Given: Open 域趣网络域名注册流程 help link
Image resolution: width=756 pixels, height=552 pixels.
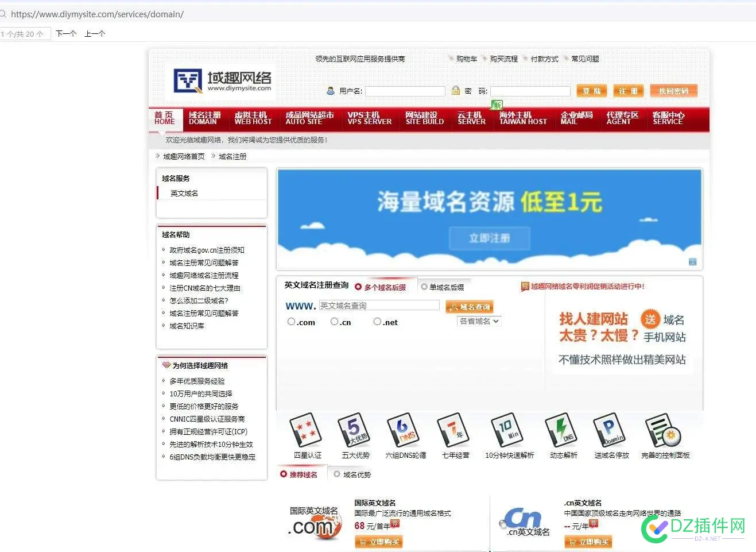Looking at the screenshot, I should (x=204, y=275).
